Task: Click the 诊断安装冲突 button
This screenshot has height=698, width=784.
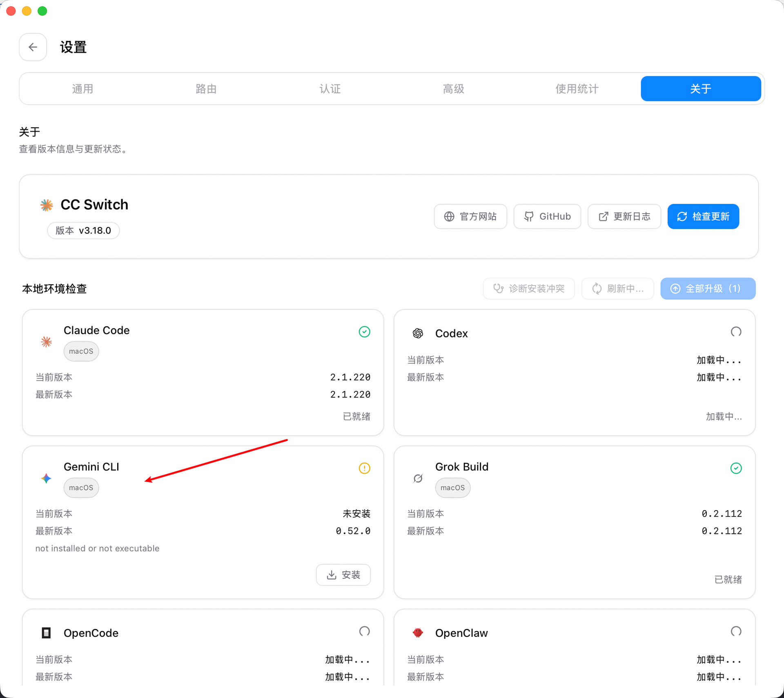Action: point(529,289)
